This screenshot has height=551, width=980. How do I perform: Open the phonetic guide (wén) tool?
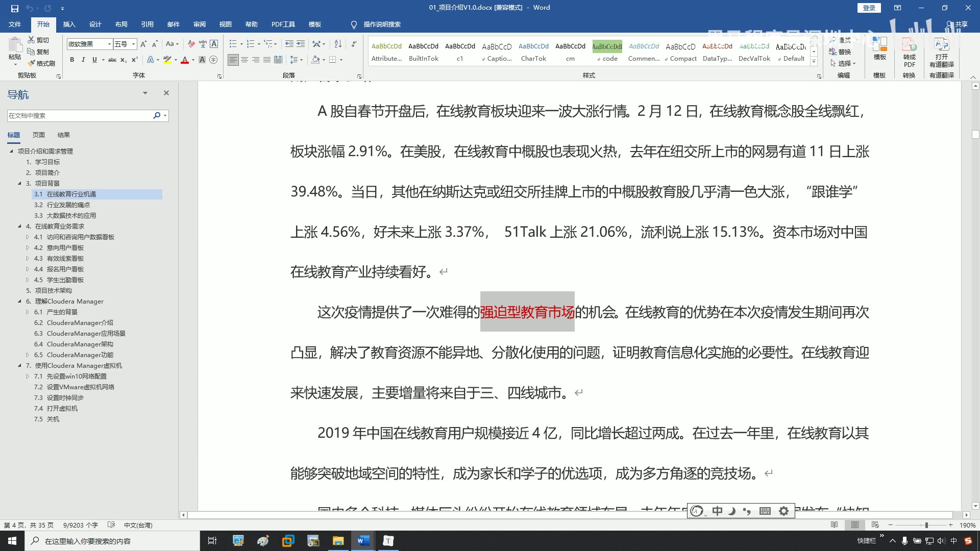point(203,44)
